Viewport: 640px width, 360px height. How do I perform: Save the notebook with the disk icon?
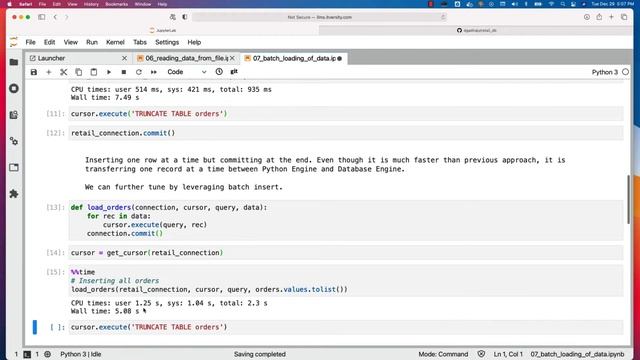34,72
